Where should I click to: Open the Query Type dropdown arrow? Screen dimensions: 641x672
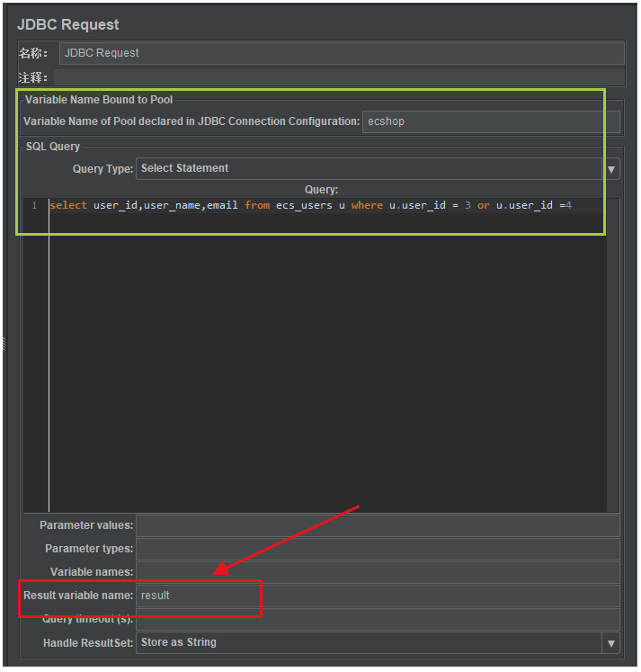(x=612, y=169)
